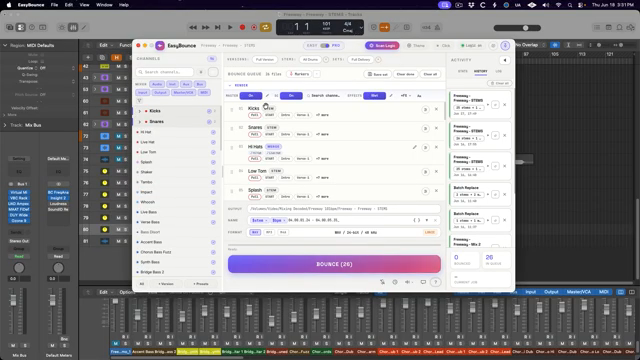Image resolution: width=640 pixels, height=360 pixels.
Task: Toggle the Inst mixer filter chip
Action: pos(173,84)
